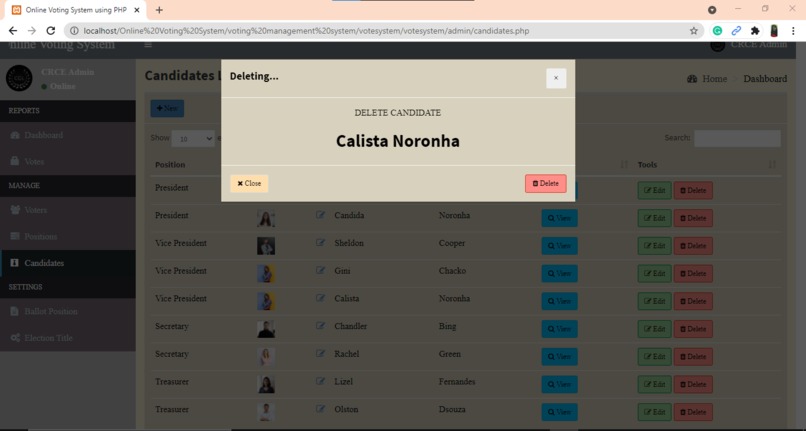Image resolution: width=806 pixels, height=431 pixels.
Task: Edit photo icon for Gini
Action: point(320,271)
